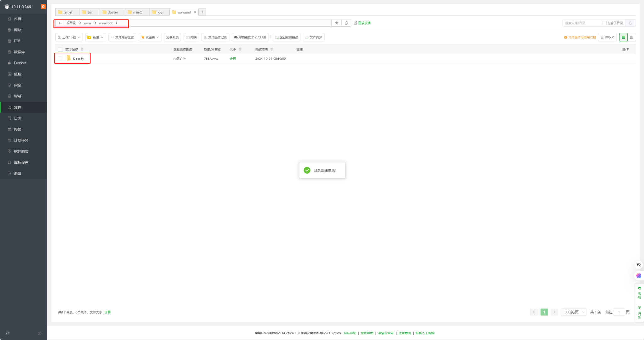Collapse the sidebar menu icon at the bottom left
Screen dimensions: 644x340
click(x=8, y=333)
